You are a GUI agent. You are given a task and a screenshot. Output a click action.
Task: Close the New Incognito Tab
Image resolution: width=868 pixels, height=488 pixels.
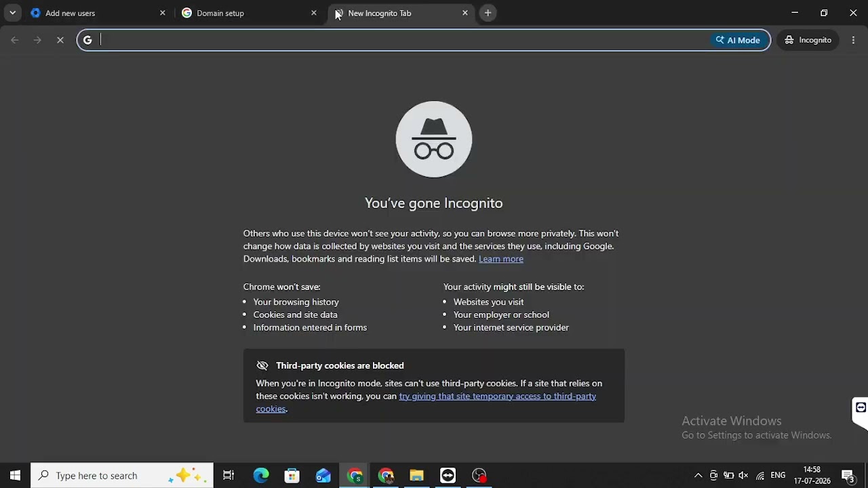point(465,13)
